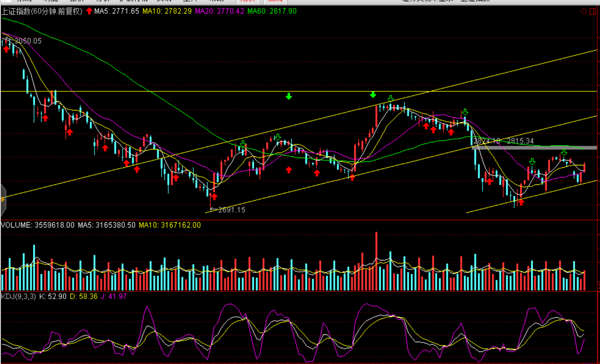Click the red square icon at top right

point(592,11)
